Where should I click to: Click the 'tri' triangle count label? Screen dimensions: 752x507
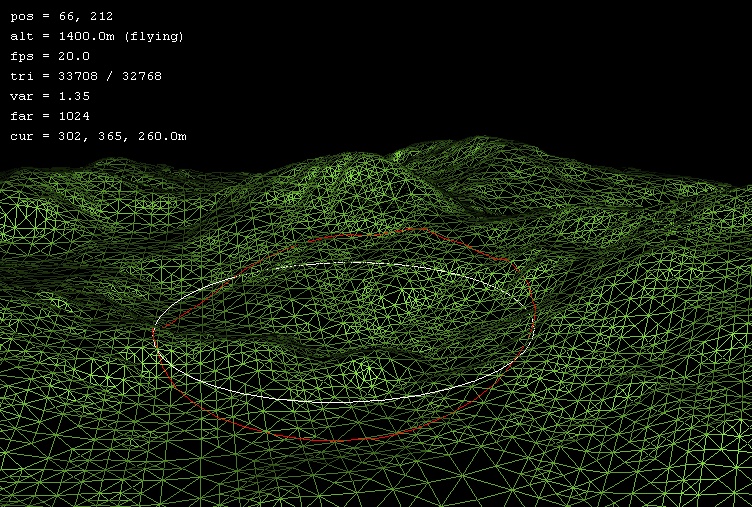click(21, 76)
